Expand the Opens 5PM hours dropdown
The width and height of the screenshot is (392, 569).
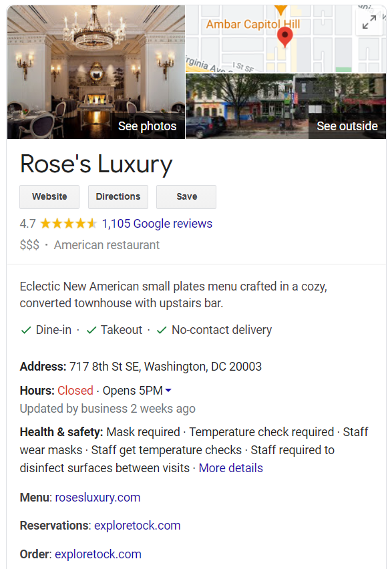[x=168, y=391]
